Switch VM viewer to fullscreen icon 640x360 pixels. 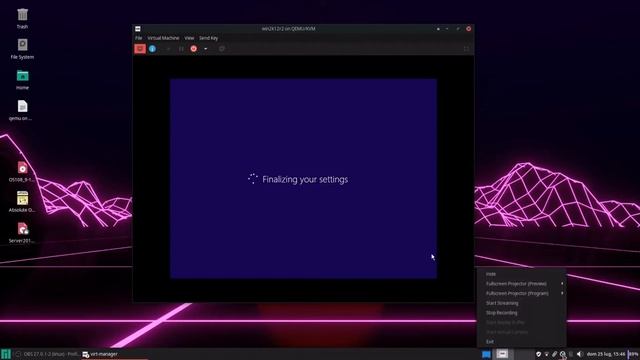pos(466,49)
